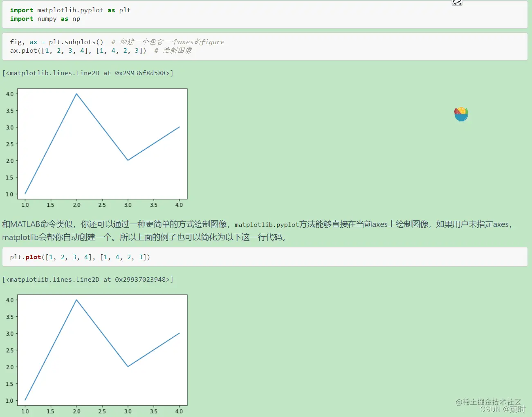
Task: Click the plt.plot code cell
Action: (265, 257)
